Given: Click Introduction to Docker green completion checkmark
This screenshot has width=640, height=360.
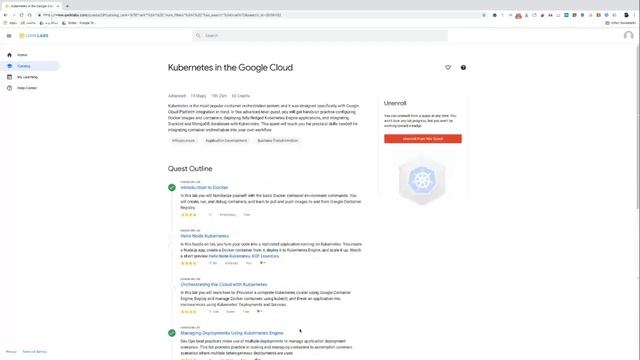Looking at the screenshot, I should (x=172, y=187).
